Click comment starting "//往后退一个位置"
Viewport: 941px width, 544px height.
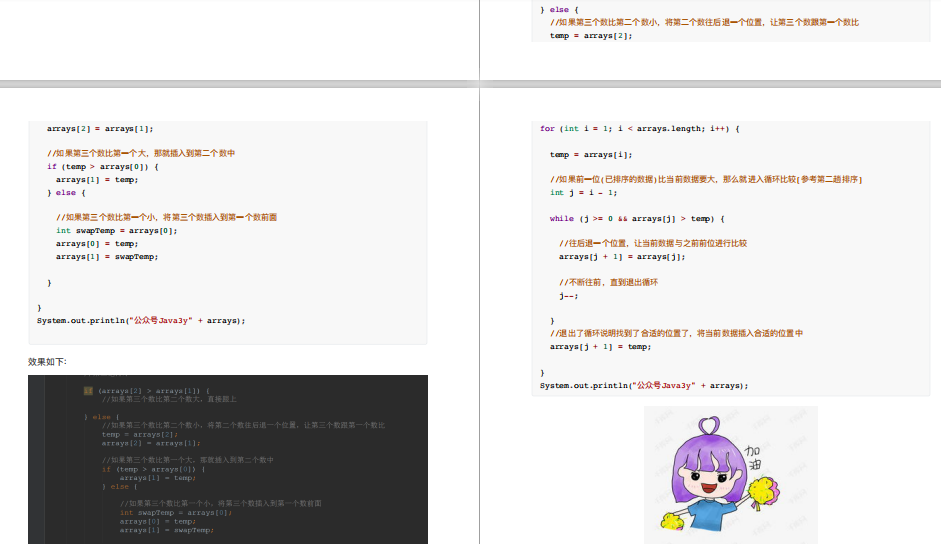point(653,243)
